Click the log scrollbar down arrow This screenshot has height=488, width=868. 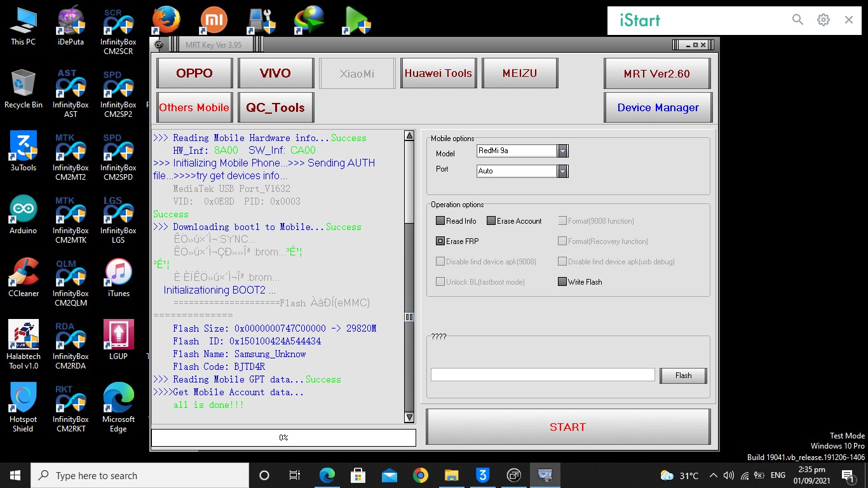(409, 417)
